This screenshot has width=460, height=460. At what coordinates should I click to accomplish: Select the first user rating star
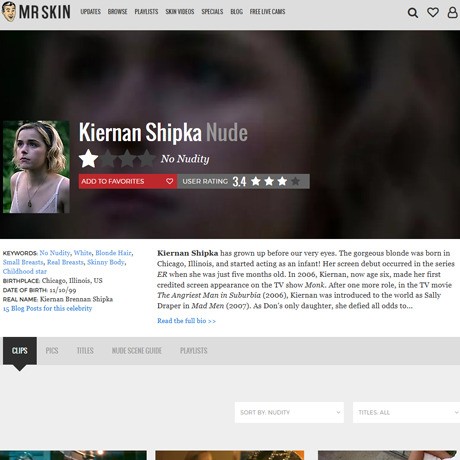pos(256,181)
